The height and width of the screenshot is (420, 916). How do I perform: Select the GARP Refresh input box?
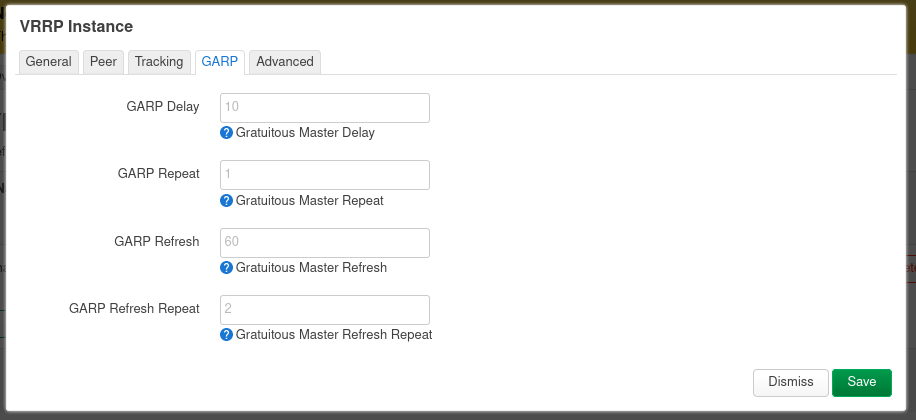coord(325,242)
